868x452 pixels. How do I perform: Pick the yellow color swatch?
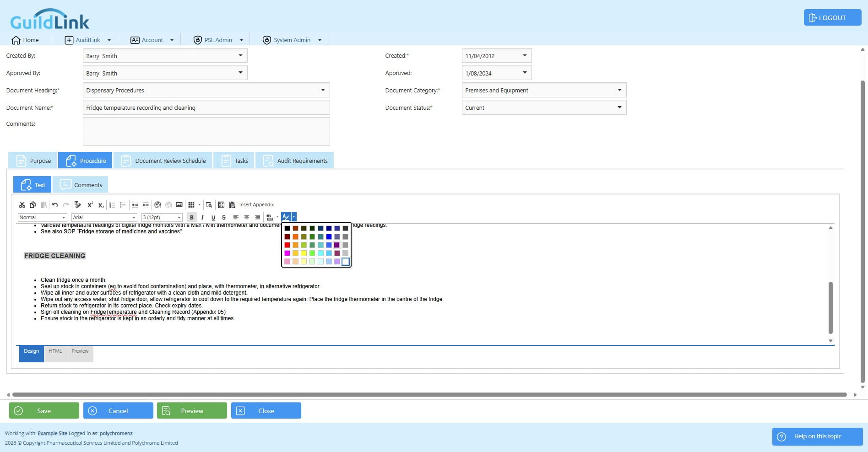tap(304, 253)
